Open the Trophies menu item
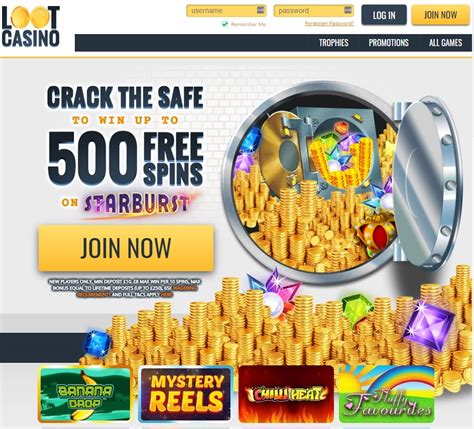474x429 pixels. [x=333, y=43]
